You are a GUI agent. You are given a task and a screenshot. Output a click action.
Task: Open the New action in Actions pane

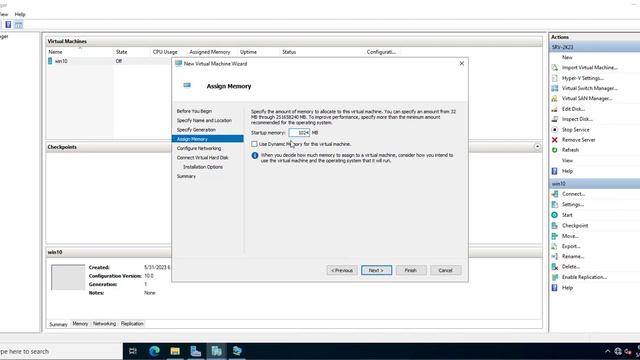567,58
